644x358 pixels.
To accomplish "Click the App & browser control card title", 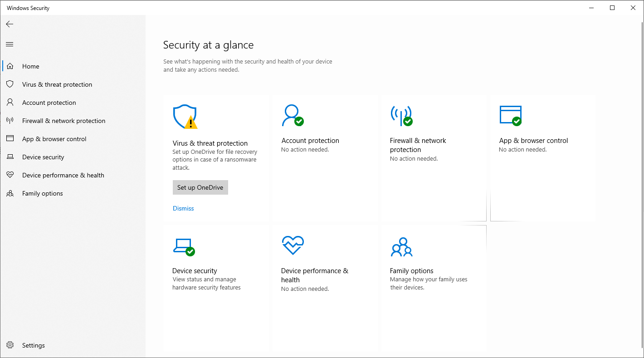I will 533,141.
